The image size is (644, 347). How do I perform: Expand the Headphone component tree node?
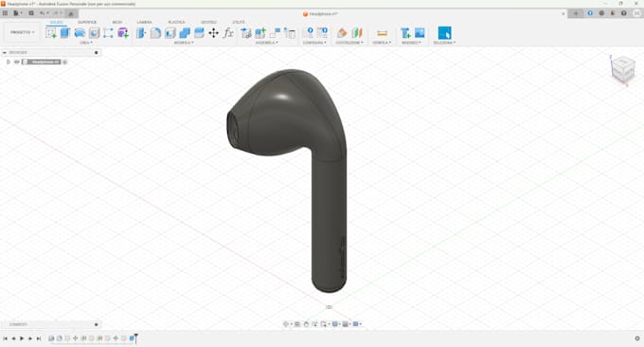click(x=9, y=62)
